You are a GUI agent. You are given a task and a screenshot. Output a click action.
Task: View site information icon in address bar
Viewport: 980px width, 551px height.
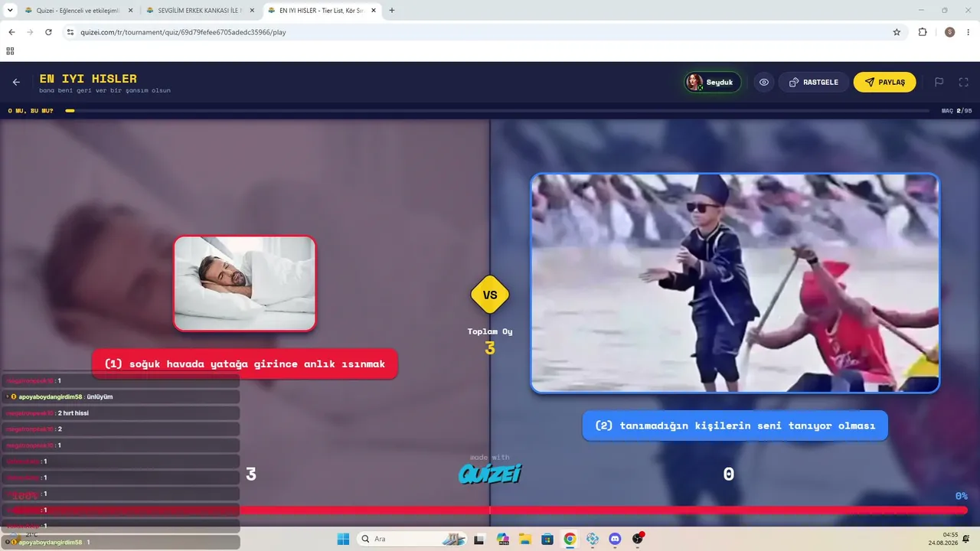pyautogui.click(x=70, y=32)
